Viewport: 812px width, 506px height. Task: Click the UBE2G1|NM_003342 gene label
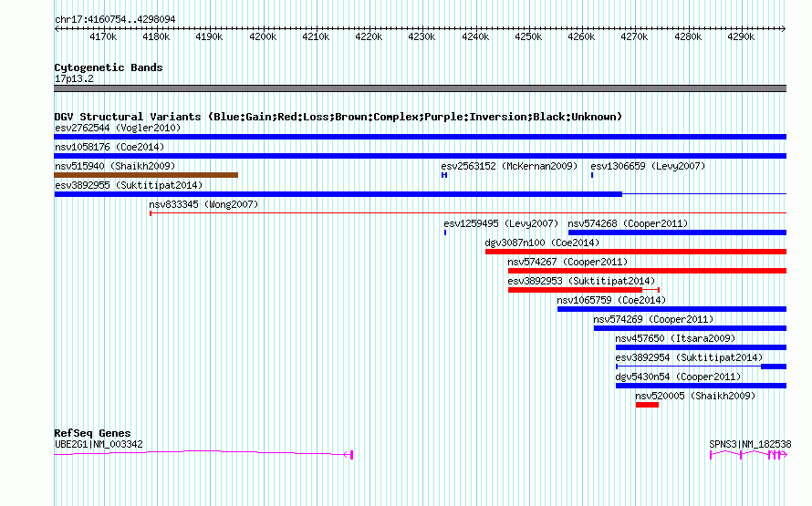(x=99, y=444)
